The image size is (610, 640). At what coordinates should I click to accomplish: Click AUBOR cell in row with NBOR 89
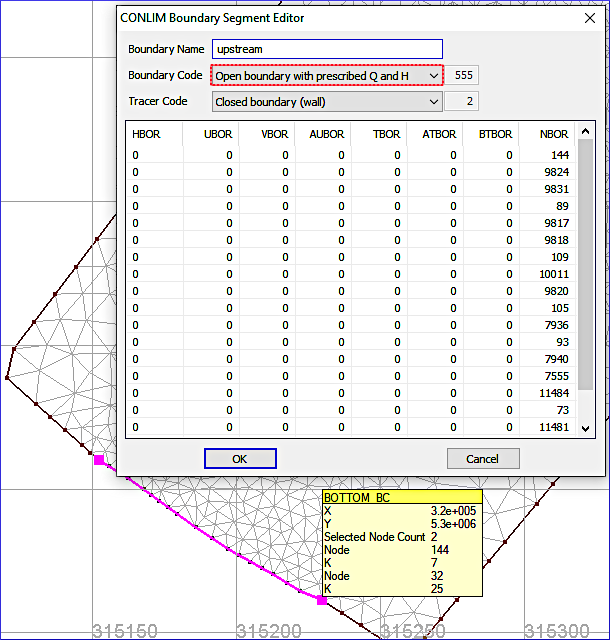click(323, 206)
